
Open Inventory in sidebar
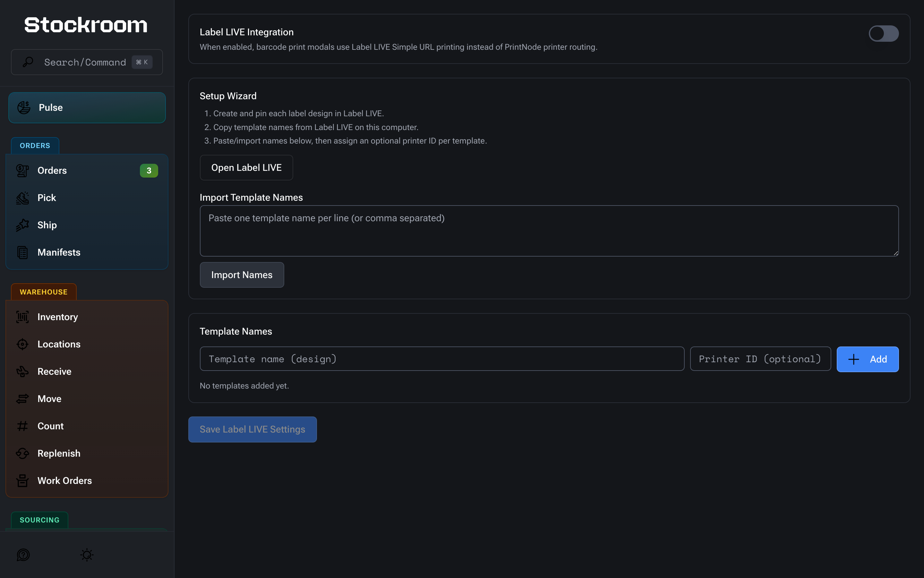[87, 317]
